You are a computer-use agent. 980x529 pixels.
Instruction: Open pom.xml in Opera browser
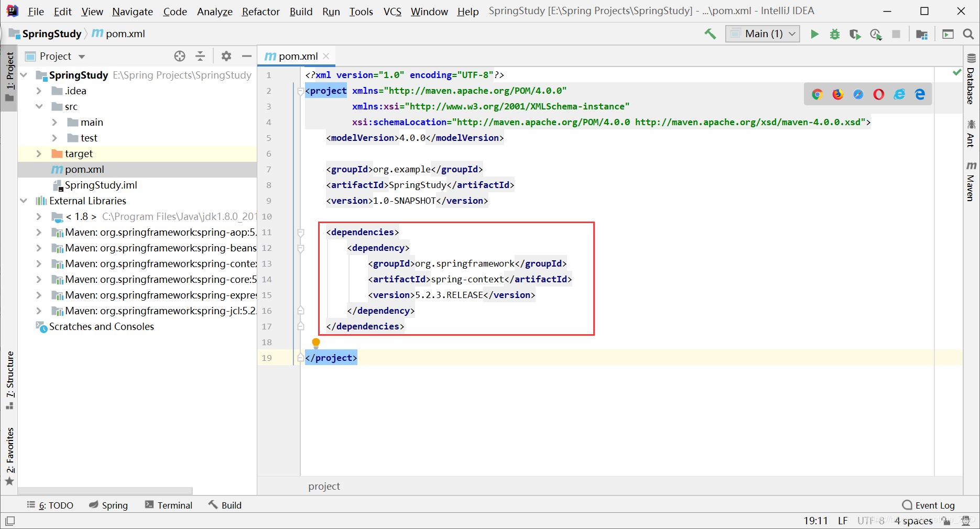pos(879,94)
